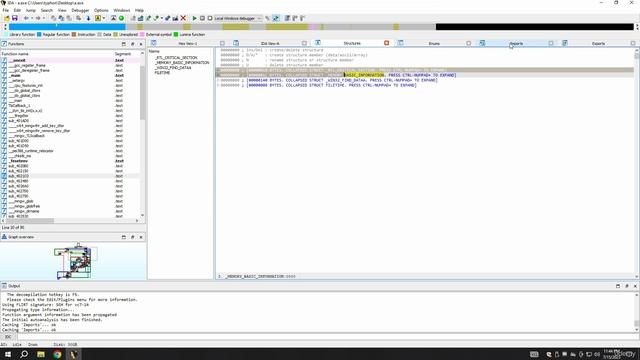Open Chrome from the taskbar
640x360 pixels.
[x=57, y=354]
